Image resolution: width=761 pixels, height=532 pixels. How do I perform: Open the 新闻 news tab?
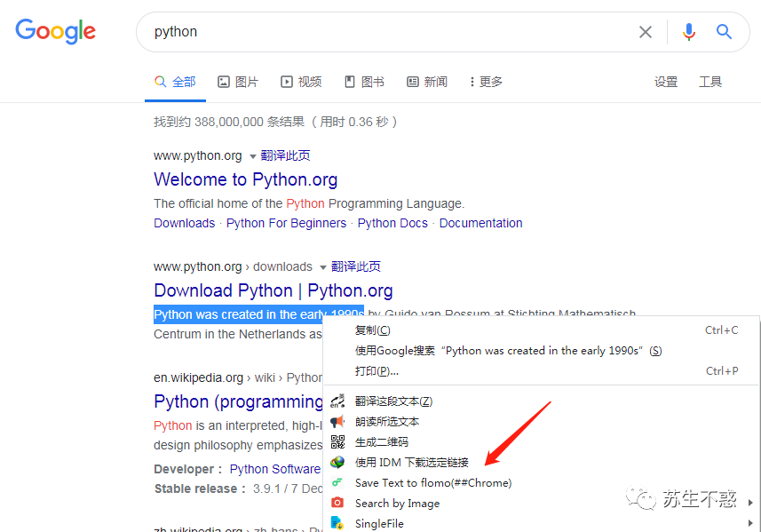pyautogui.click(x=426, y=82)
